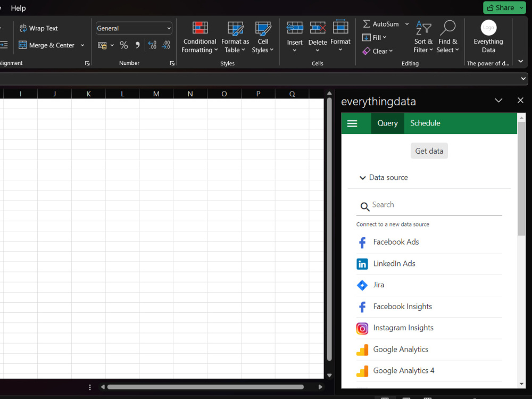Open the Alignment settings dialog launcher
Image resolution: width=532 pixels, height=399 pixels.
click(x=87, y=63)
